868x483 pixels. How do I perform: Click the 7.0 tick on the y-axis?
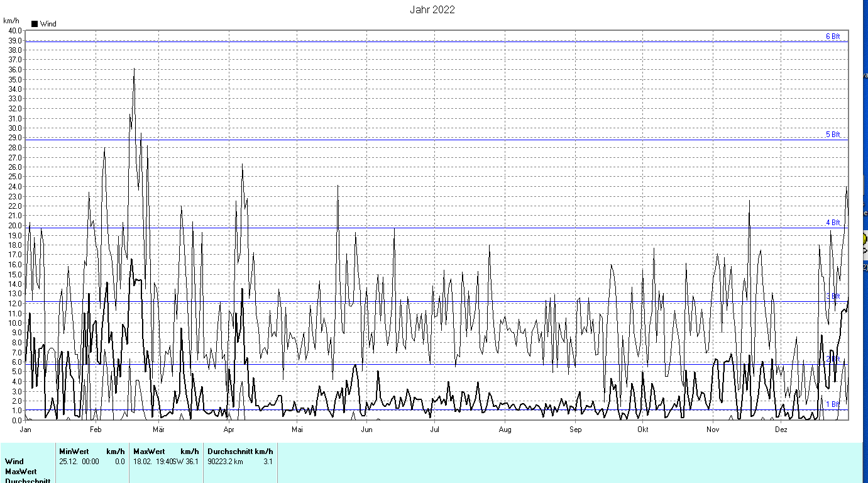click(17, 352)
